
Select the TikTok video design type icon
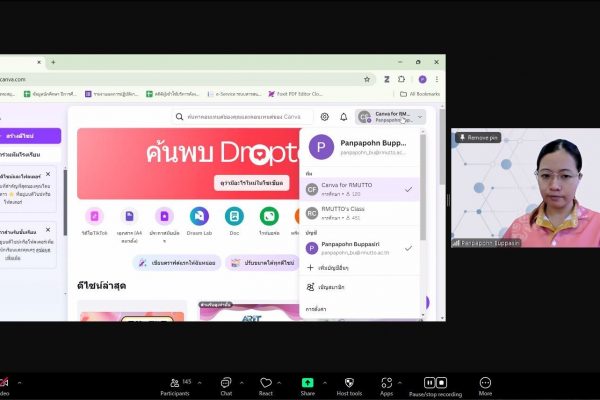[x=95, y=216]
